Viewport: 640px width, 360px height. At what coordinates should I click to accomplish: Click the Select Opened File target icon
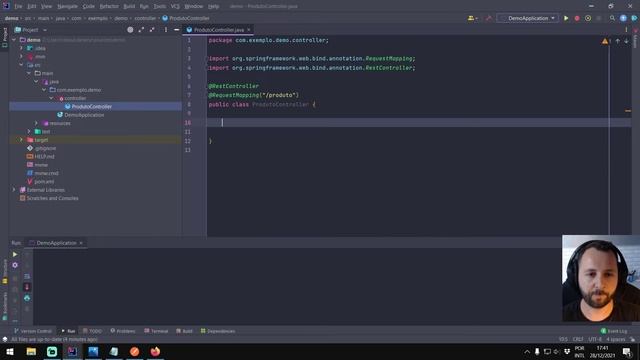[130, 30]
